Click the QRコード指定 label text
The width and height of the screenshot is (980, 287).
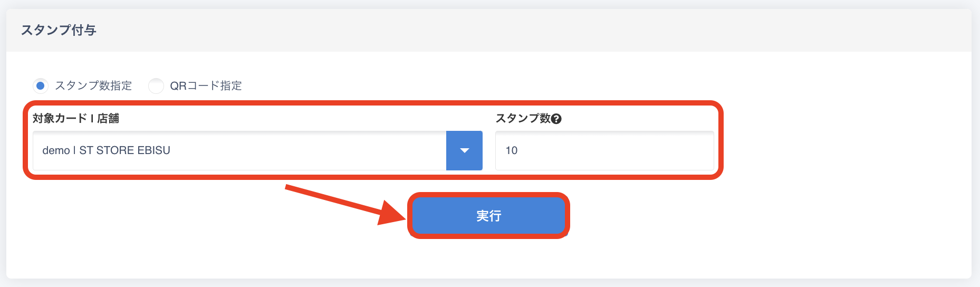206,85
